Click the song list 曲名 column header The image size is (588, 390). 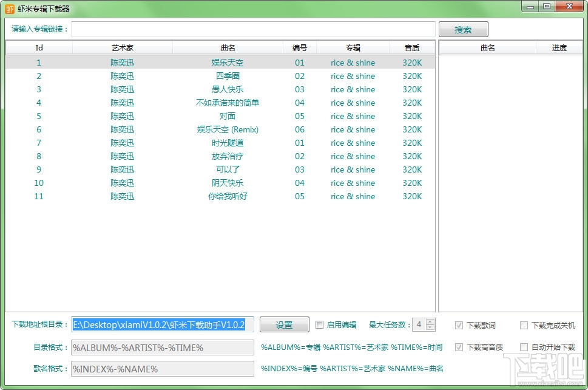(228, 47)
